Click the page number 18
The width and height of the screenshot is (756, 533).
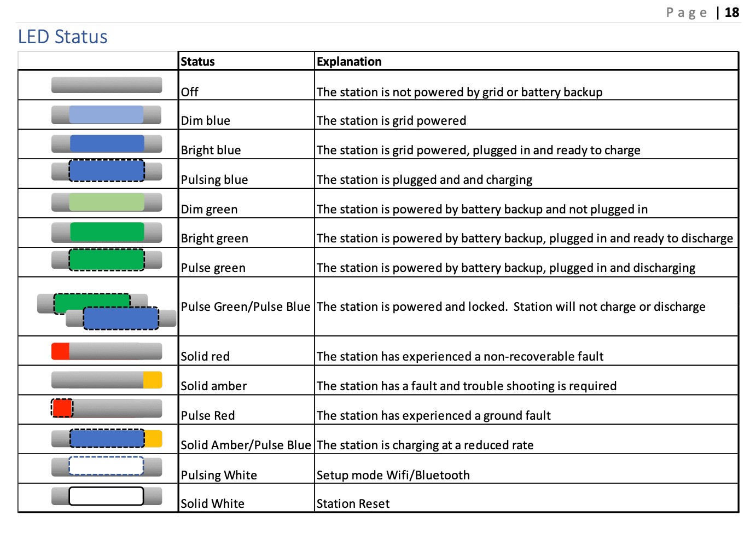pos(731,13)
